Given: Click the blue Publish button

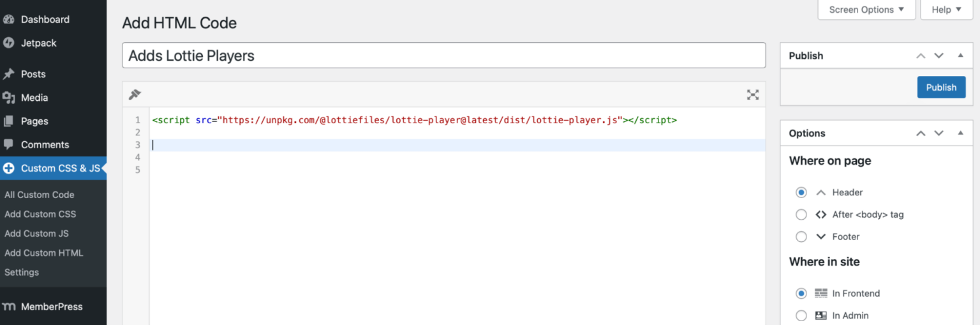Looking at the screenshot, I should (941, 87).
